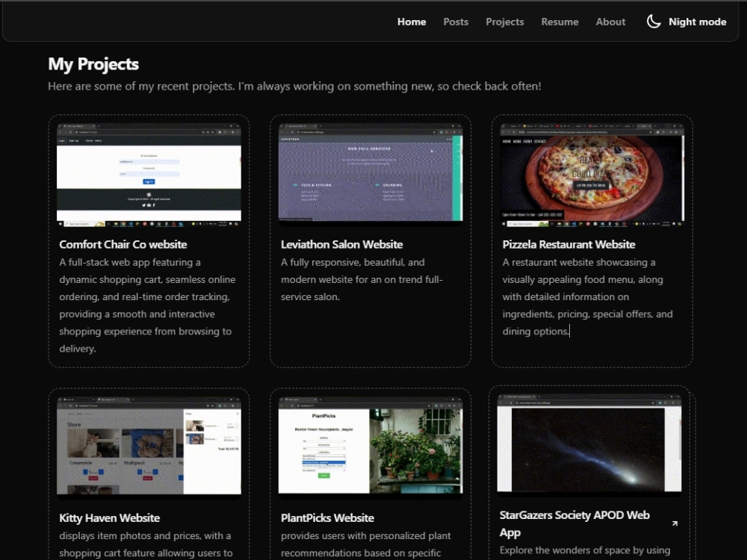The width and height of the screenshot is (747, 560).
Task: Open Pizzela Restaurant Website title
Action: coord(568,244)
